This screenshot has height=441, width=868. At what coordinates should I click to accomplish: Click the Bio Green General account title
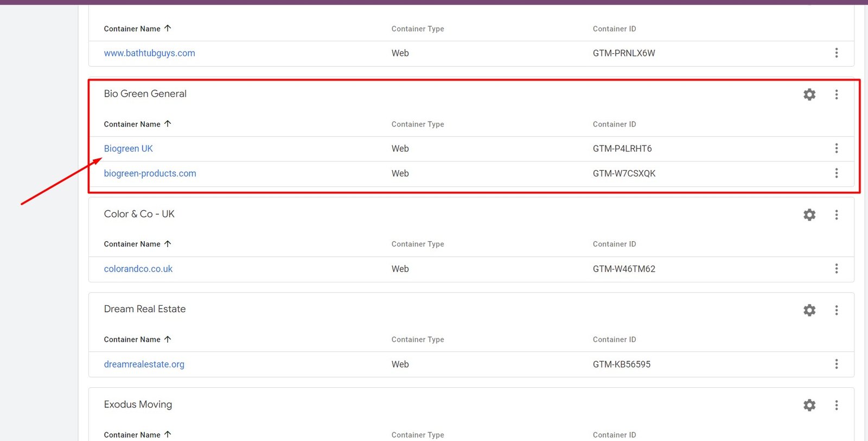pos(145,93)
